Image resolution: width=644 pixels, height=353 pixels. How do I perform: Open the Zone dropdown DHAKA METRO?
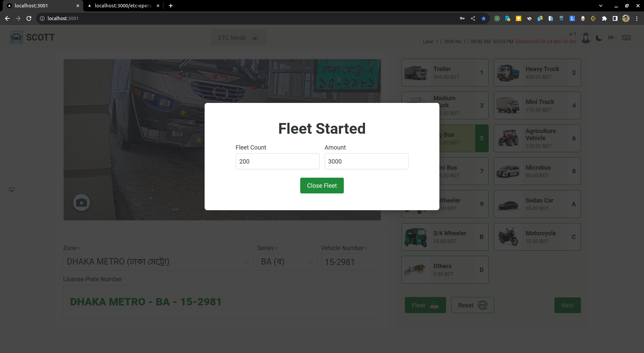(158, 262)
